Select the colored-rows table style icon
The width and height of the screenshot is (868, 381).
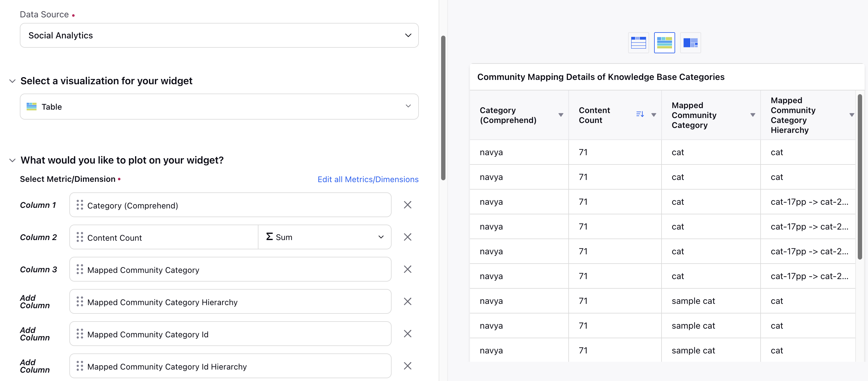coord(664,43)
